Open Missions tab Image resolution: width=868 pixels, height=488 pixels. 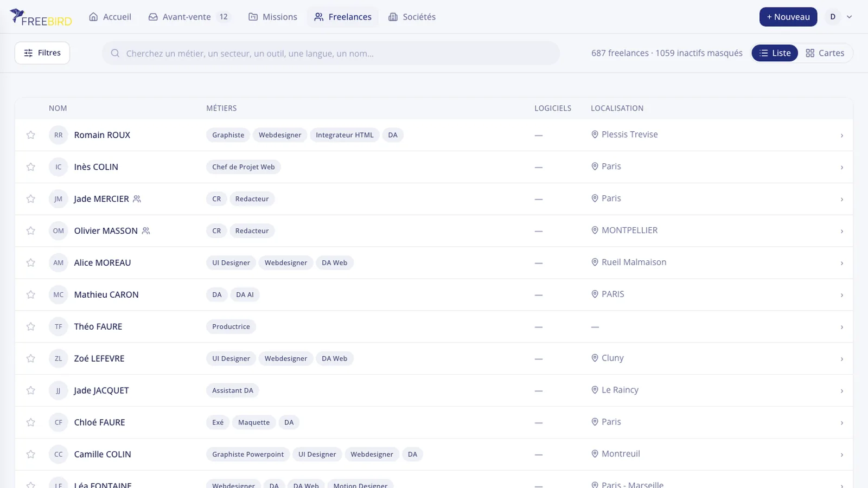click(273, 17)
